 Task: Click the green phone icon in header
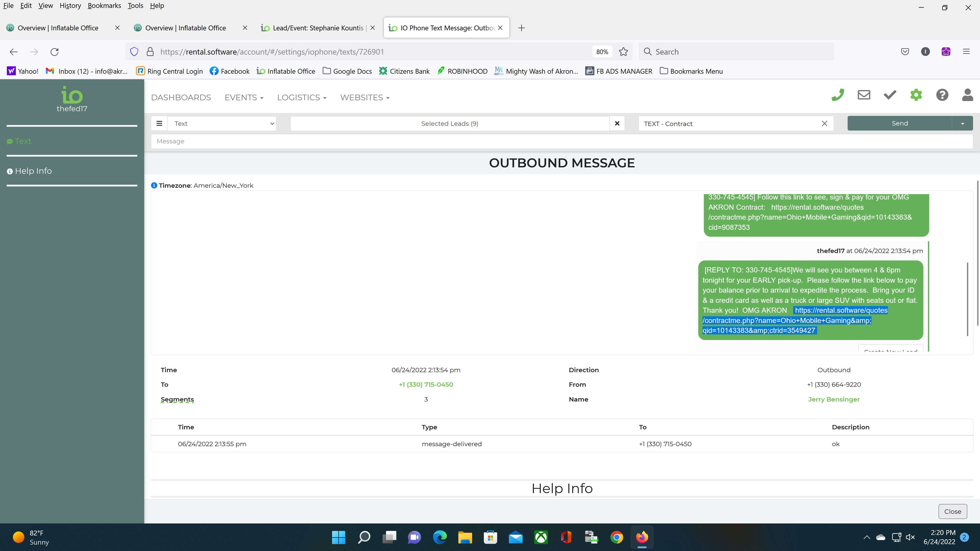click(x=838, y=95)
